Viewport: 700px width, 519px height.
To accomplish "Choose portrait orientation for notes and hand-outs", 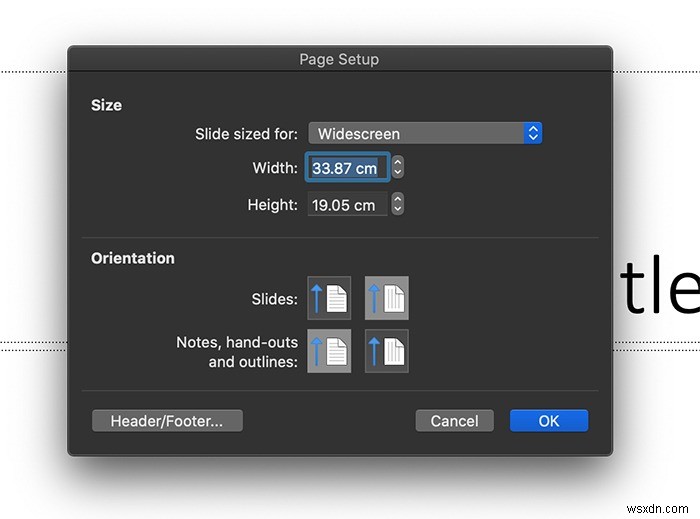I will tap(329, 351).
